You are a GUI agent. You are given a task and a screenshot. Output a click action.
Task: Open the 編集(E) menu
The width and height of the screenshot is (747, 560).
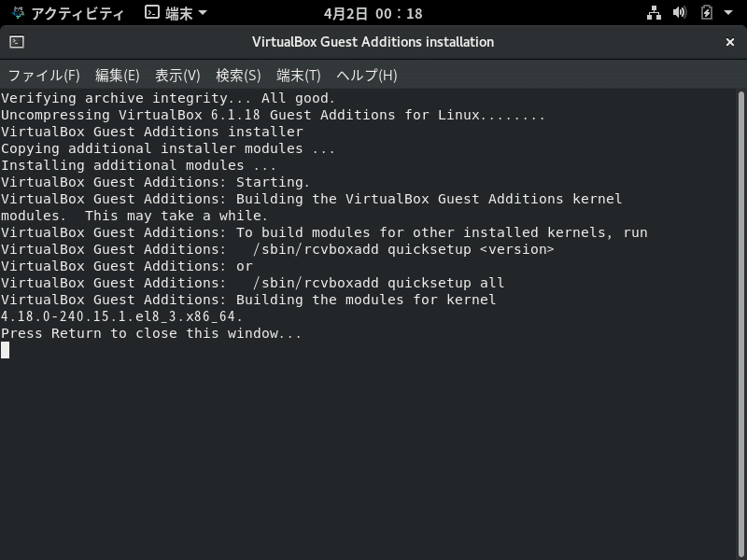[x=117, y=76]
